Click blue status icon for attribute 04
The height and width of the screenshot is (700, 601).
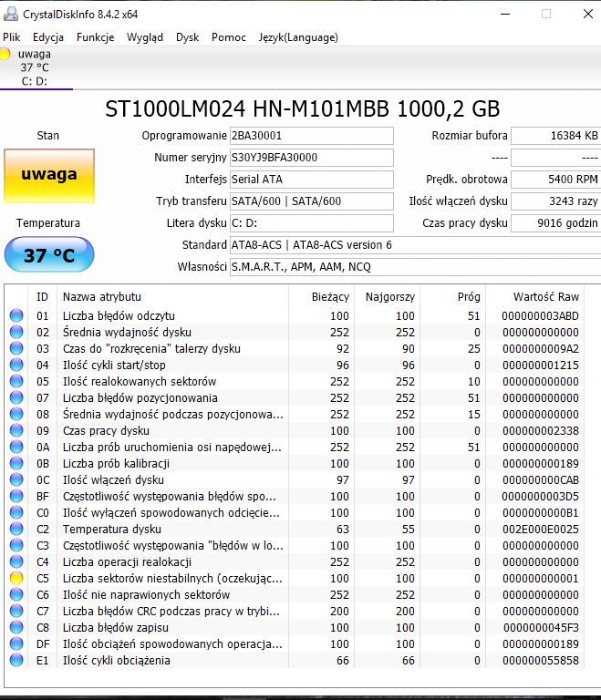16,365
